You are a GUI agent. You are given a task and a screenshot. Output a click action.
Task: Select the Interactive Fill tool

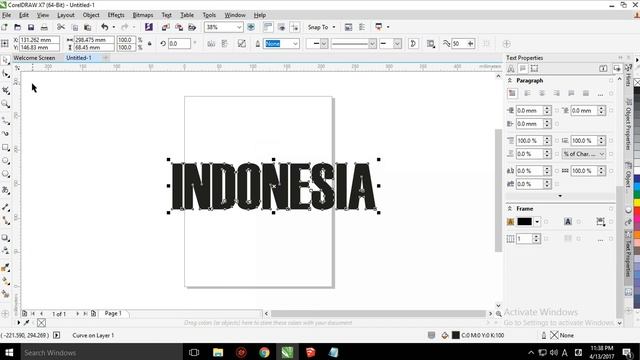click(5, 281)
